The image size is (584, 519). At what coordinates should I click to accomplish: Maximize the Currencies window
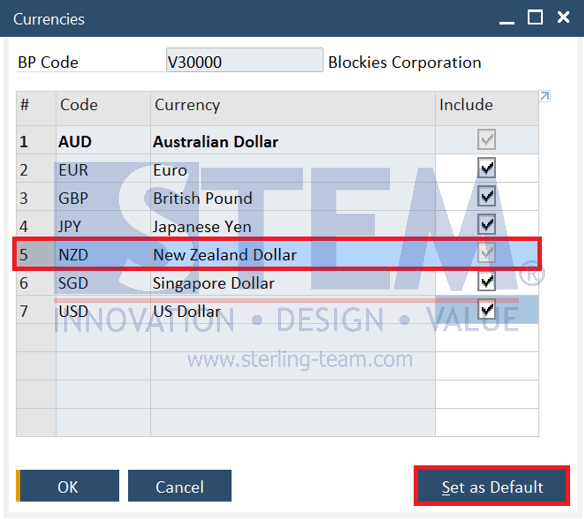click(x=535, y=18)
